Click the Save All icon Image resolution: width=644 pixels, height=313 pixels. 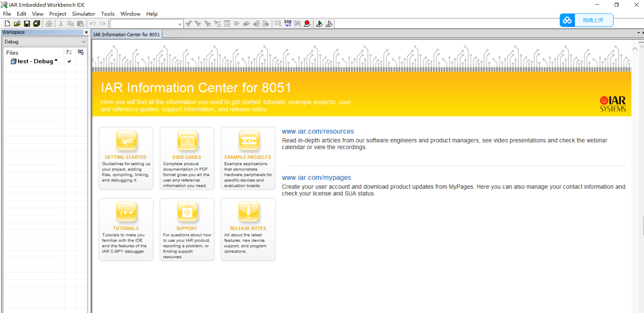[36, 24]
